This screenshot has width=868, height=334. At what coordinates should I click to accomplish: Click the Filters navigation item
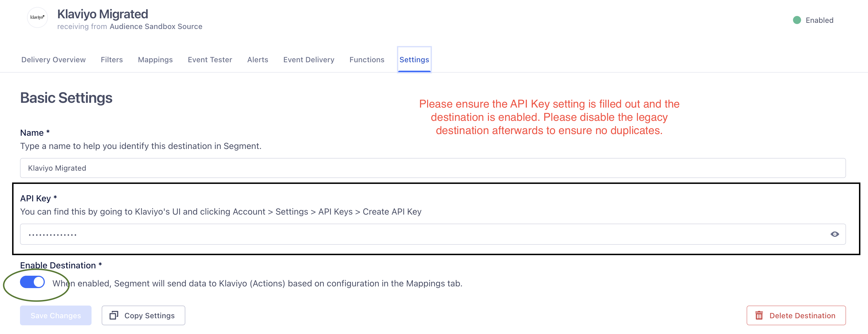click(111, 60)
